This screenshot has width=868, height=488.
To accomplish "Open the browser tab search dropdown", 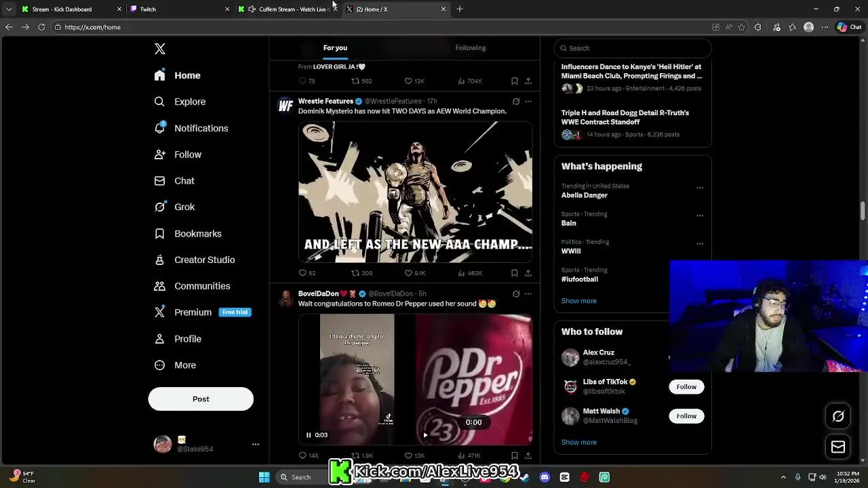I will click(8, 9).
